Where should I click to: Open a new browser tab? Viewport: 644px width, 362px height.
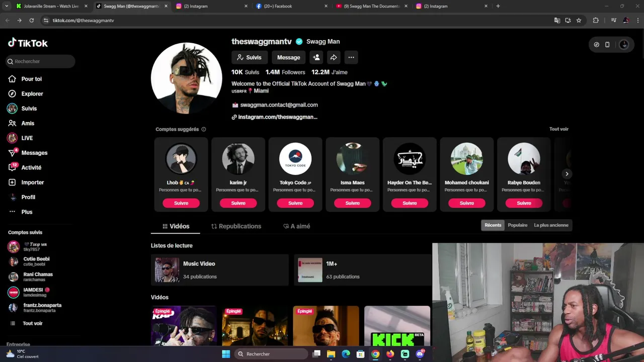click(498, 6)
